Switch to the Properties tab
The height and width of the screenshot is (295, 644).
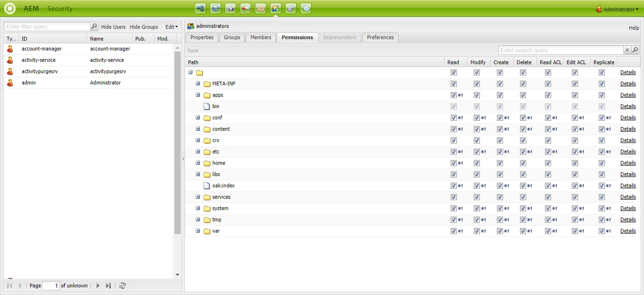pos(202,37)
